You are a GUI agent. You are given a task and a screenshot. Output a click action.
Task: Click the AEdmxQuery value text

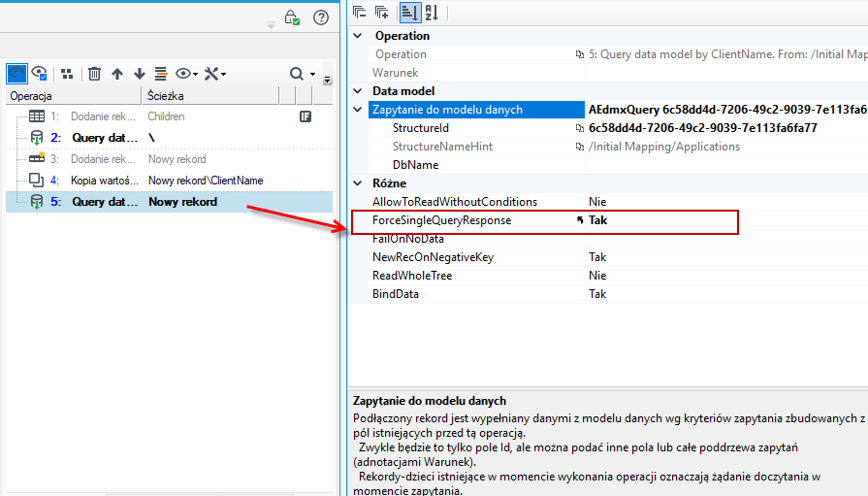tap(728, 109)
